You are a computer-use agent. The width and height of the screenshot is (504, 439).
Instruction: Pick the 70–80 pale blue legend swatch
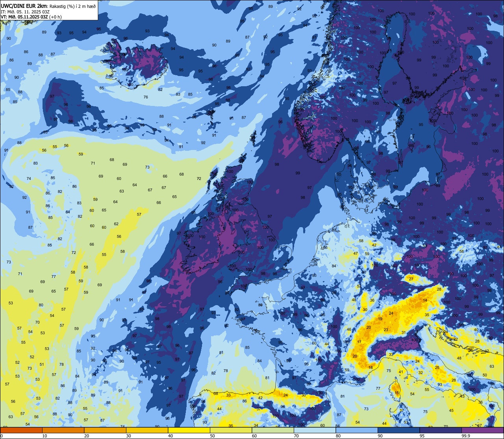tap(315, 430)
